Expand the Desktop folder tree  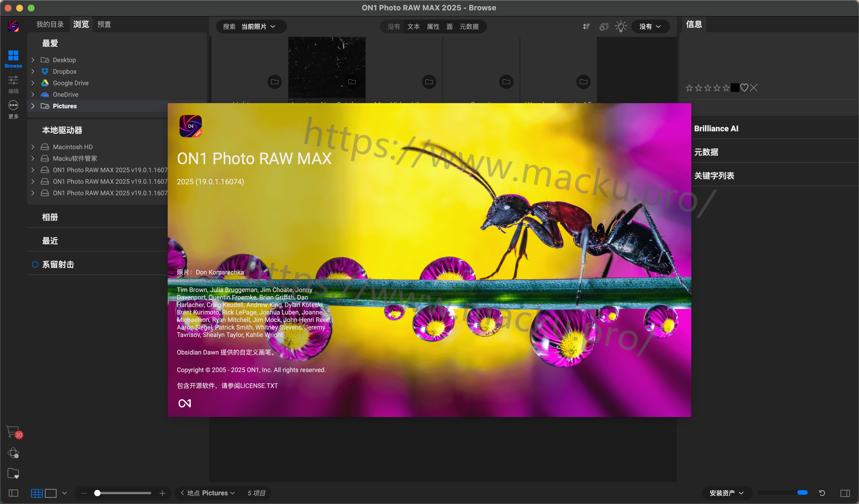tap(33, 60)
